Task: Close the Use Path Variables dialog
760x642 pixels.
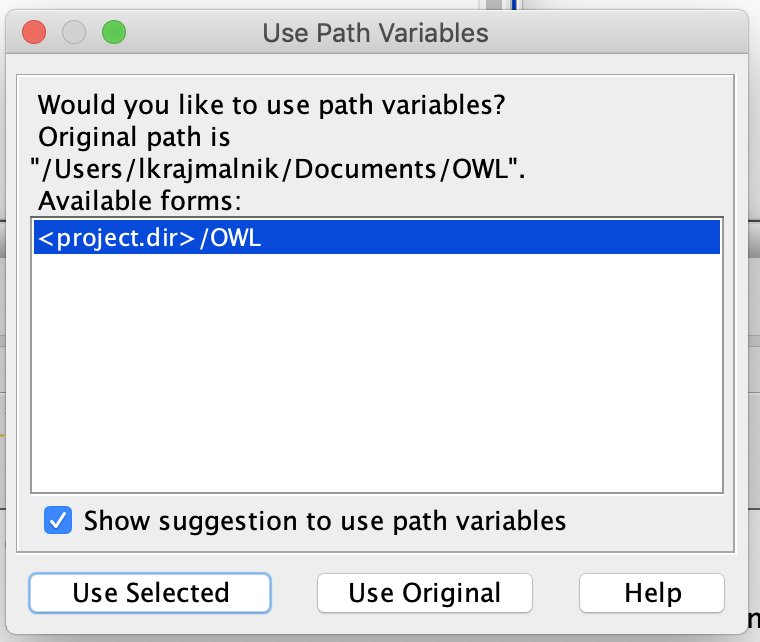Action: (x=34, y=33)
